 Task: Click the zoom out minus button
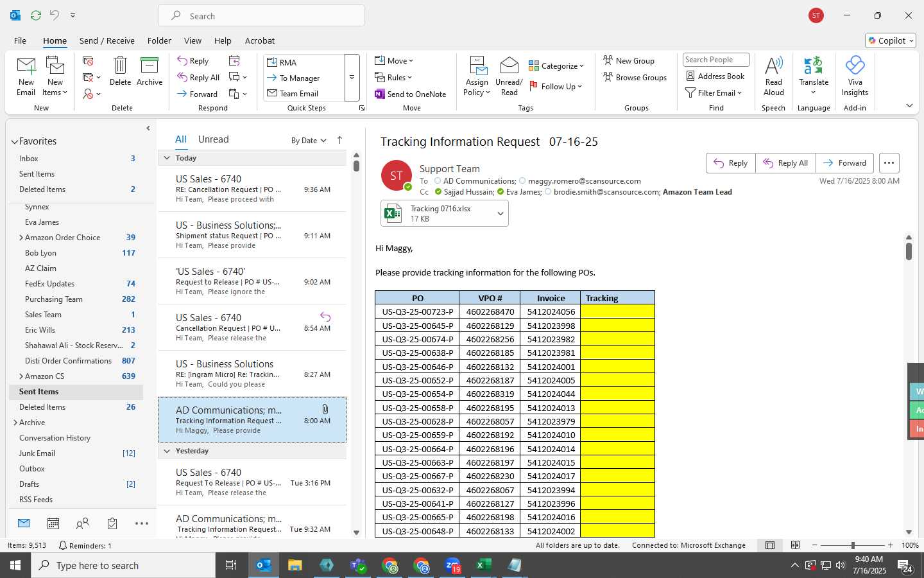(x=815, y=545)
